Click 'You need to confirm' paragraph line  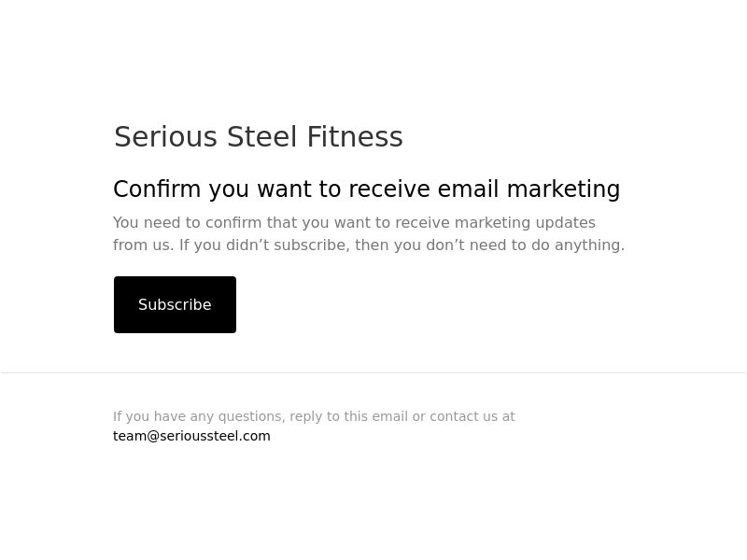coord(354,222)
